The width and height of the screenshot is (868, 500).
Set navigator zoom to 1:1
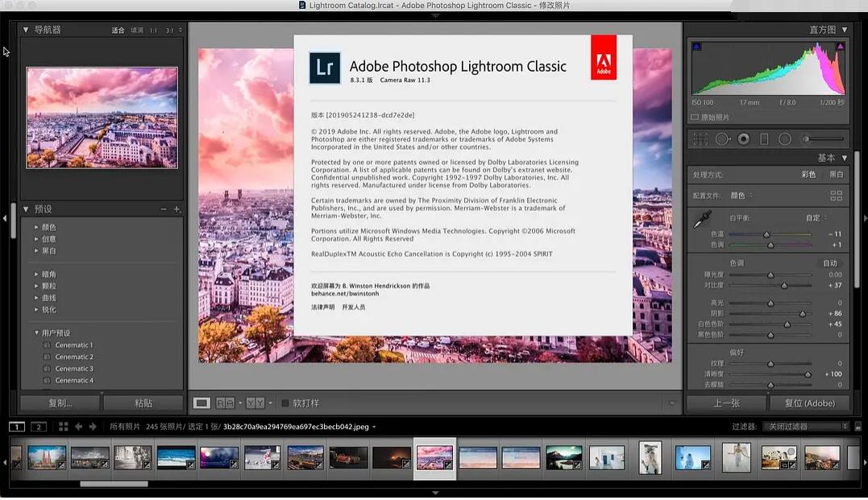153,31
